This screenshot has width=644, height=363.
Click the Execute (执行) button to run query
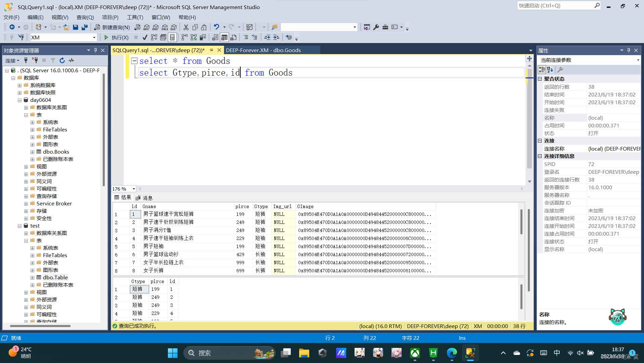pyautogui.click(x=116, y=37)
